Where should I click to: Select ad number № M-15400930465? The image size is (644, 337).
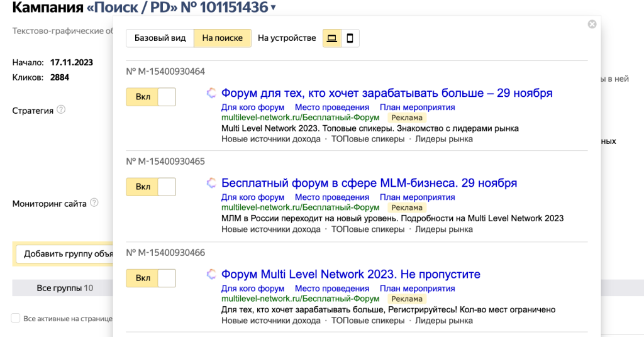(x=165, y=162)
